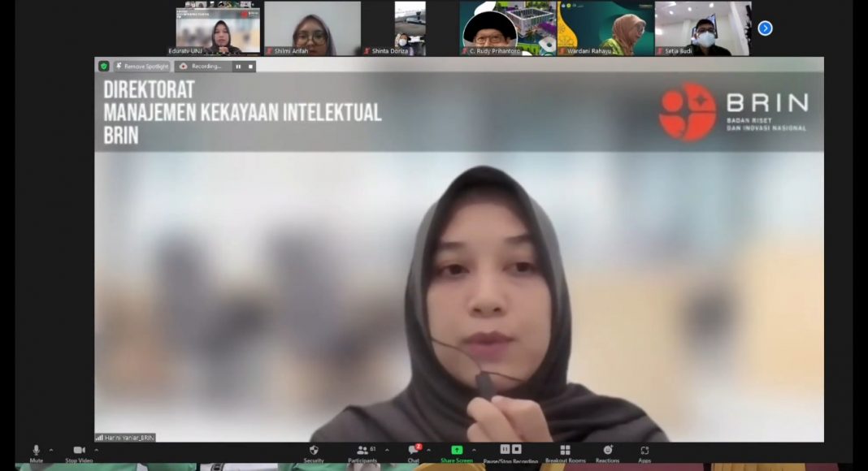Click Pause/Stop Recording in bottom toolbar
Screen dimensions: 868x471
pyautogui.click(x=510, y=452)
